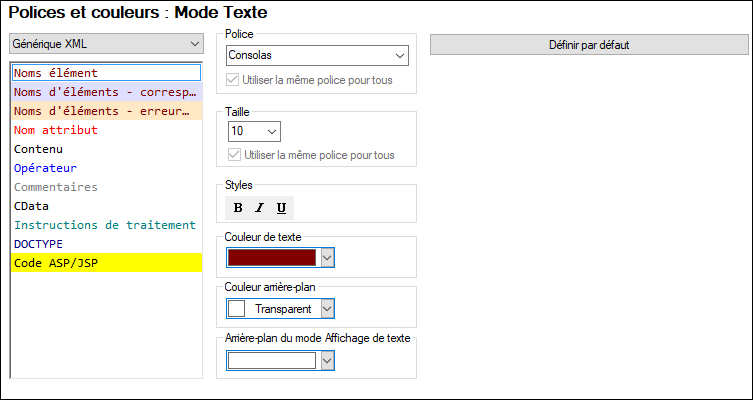This screenshot has height=400, width=753.
Task: Select 'Commentaires' list entry
Action: (x=56, y=187)
